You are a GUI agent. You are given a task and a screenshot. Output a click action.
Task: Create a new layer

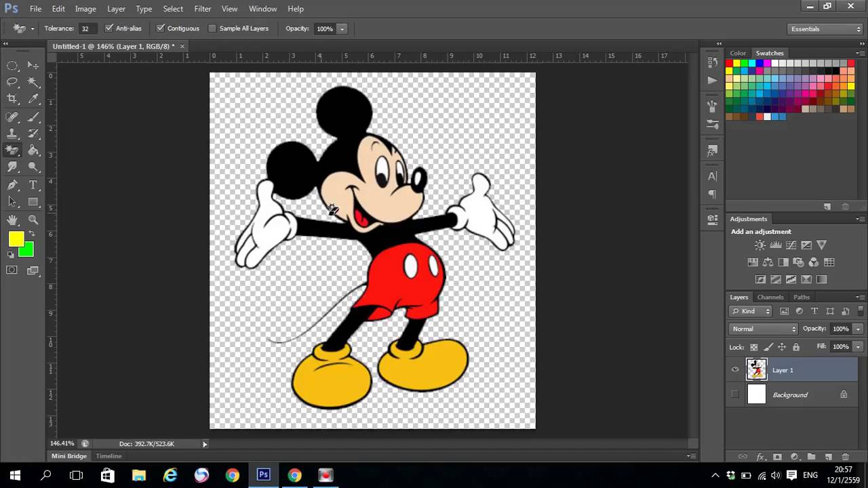828,457
